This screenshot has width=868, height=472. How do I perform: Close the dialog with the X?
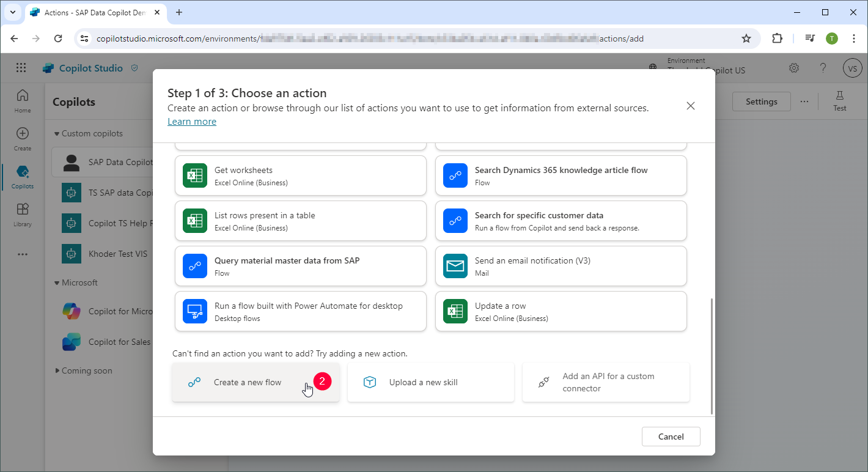[x=691, y=106]
